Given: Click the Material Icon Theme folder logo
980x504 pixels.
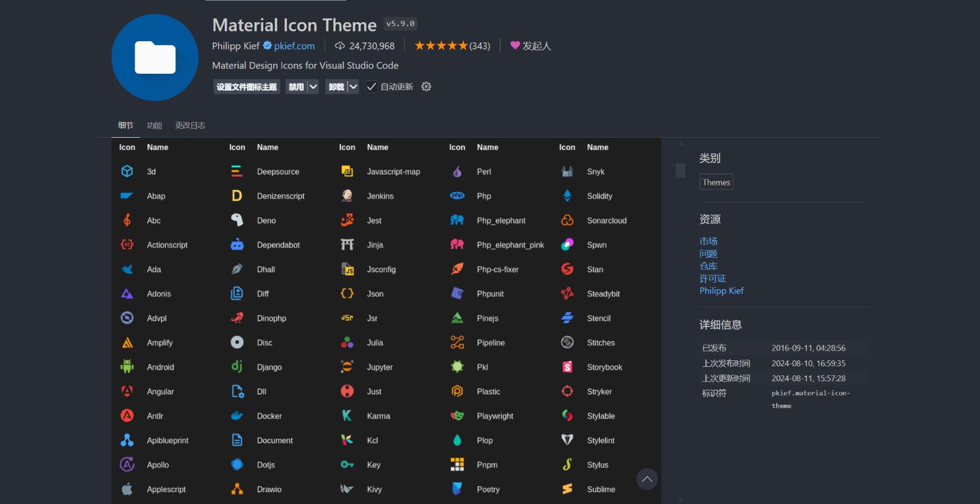Looking at the screenshot, I should tap(155, 57).
